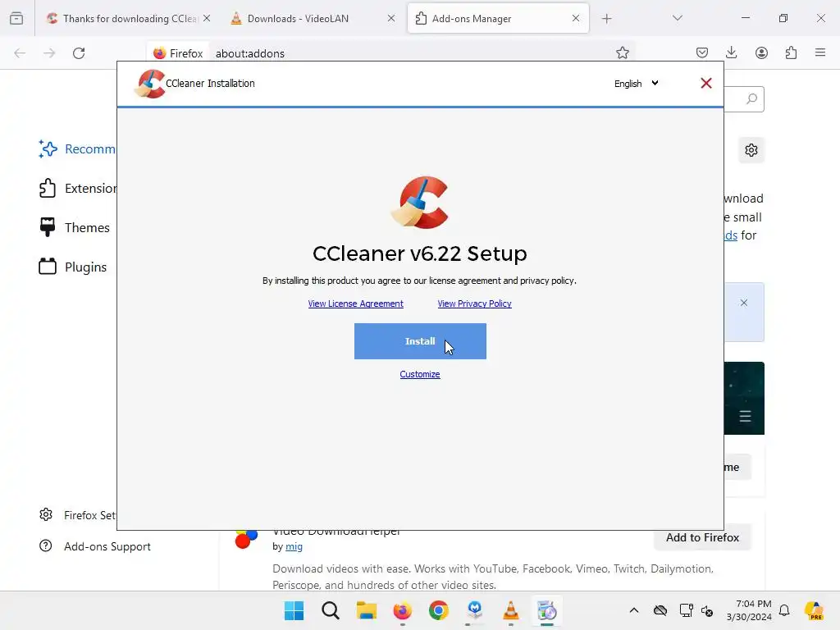Show hidden system tray icons
840x630 pixels.
point(634,610)
